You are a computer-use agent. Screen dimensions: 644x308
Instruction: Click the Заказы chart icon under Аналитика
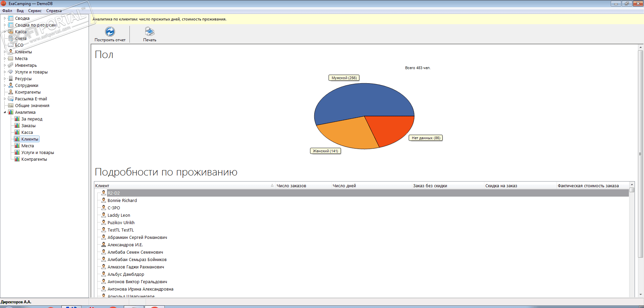pyautogui.click(x=17, y=125)
